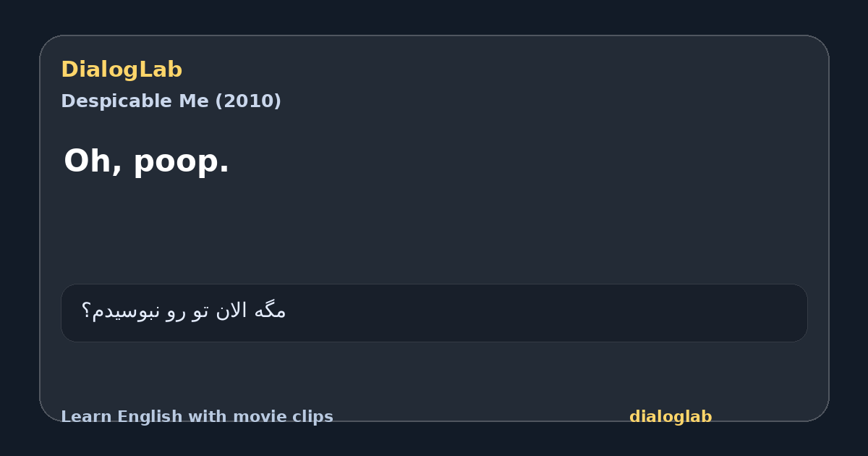The width and height of the screenshot is (868, 456).
Task: Click the word 'Learn' in the footer tagline
Action: [87, 417]
